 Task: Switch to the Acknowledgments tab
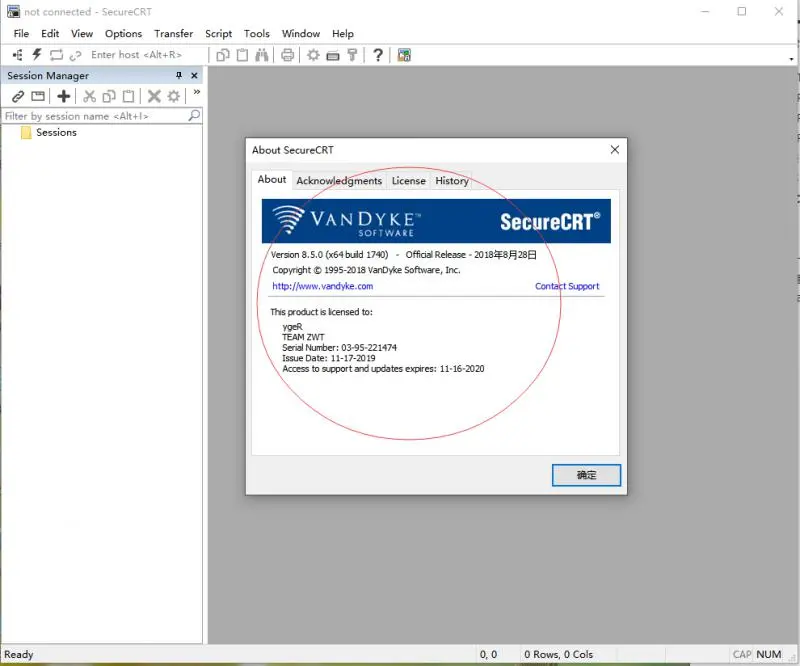pyautogui.click(x=339, y=181)
